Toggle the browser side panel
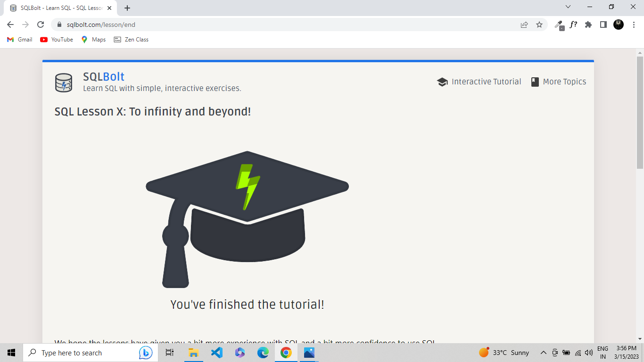The image size is (644, 362). pyautogui.click(x=603, y=25)
